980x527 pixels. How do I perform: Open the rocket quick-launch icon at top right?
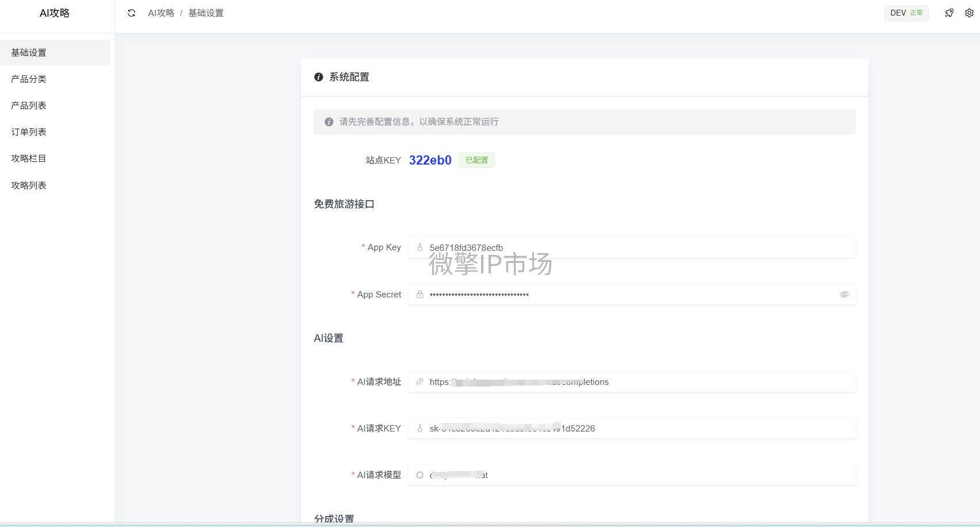[949, 12]
